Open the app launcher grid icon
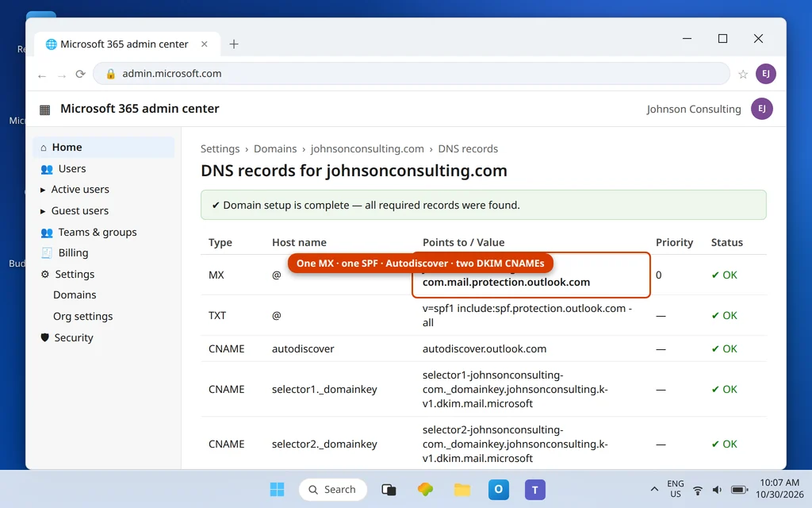The width and height of the screenshot is (812, 508). coord(45,110)
